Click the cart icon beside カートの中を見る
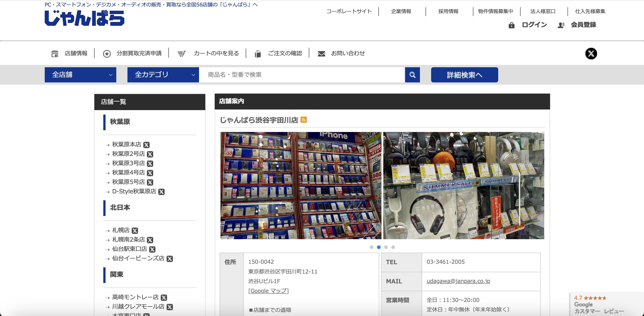The image size is (644, 316). point(182,53)
